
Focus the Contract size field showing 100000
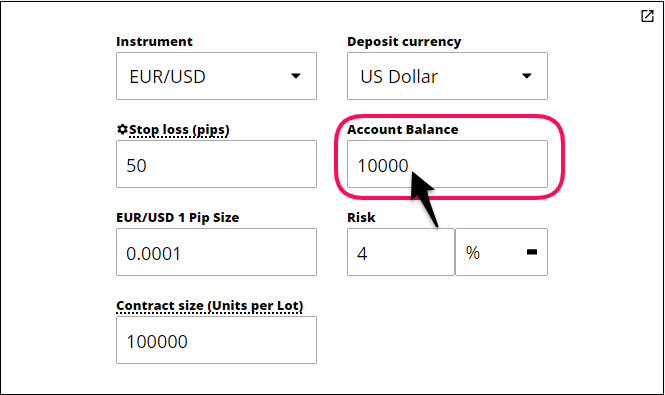tap(216, 340)
